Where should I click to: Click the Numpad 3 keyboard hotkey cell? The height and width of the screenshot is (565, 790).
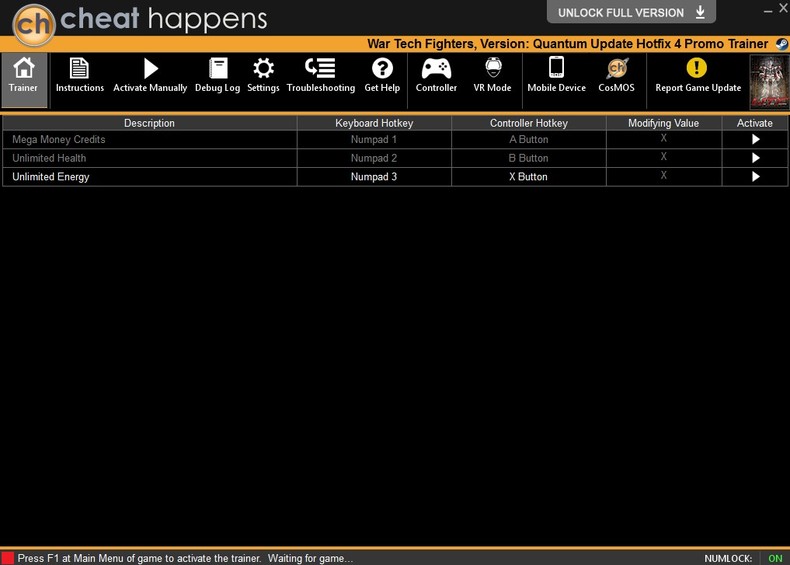(374, 177)
